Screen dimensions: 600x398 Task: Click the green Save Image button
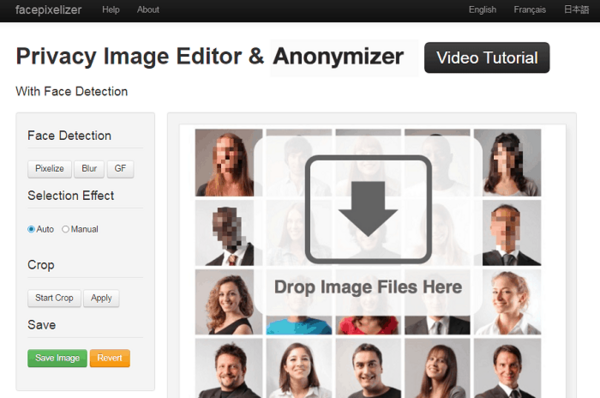tap(57, 358)
